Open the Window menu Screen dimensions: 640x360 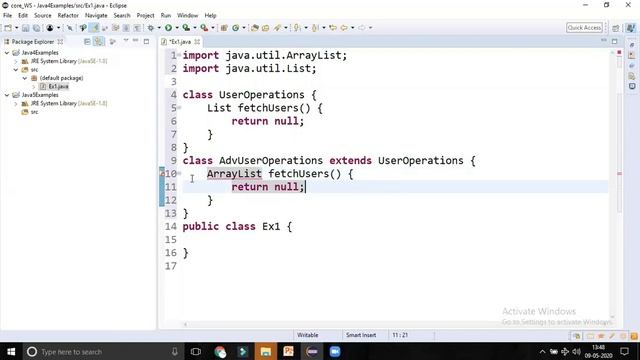[187, 16]
